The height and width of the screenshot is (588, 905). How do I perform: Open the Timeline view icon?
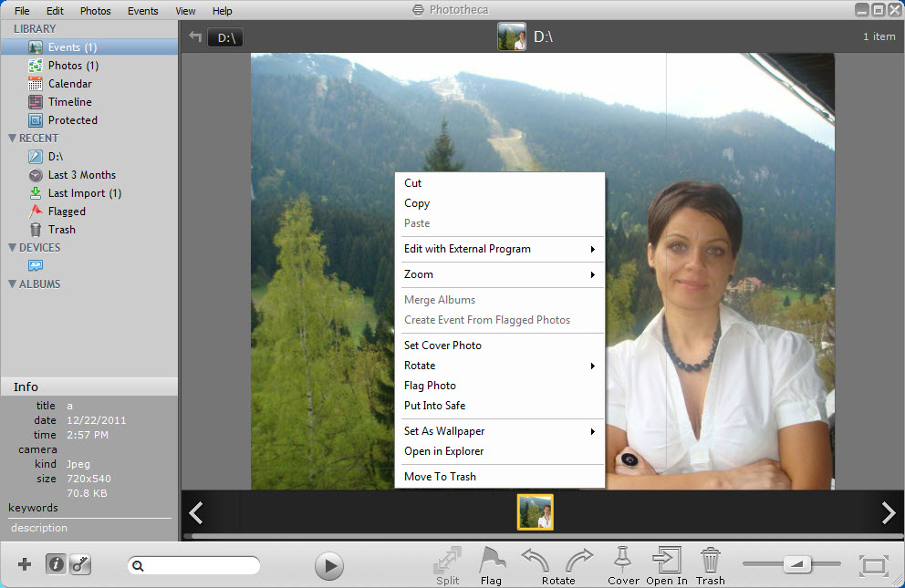[x=36, y=102]
